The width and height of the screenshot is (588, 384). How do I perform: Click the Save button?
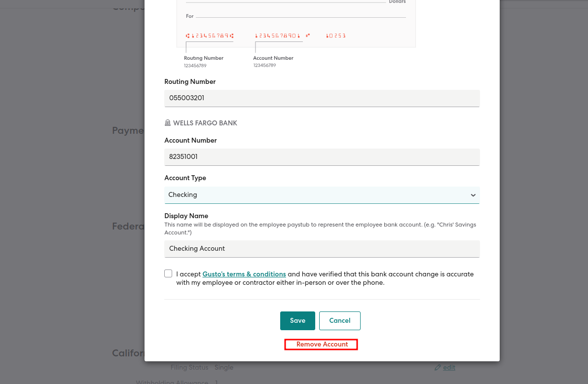coord(297,320)
